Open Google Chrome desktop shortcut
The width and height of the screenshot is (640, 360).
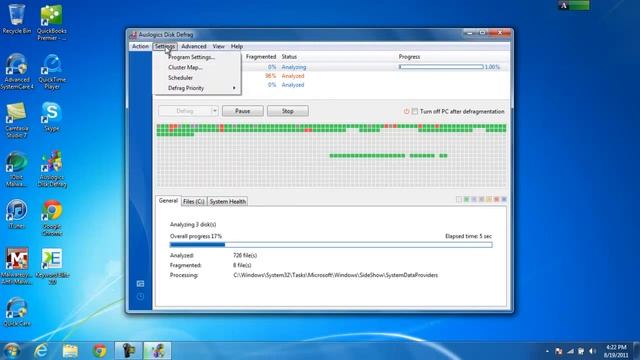coord(52,218)
